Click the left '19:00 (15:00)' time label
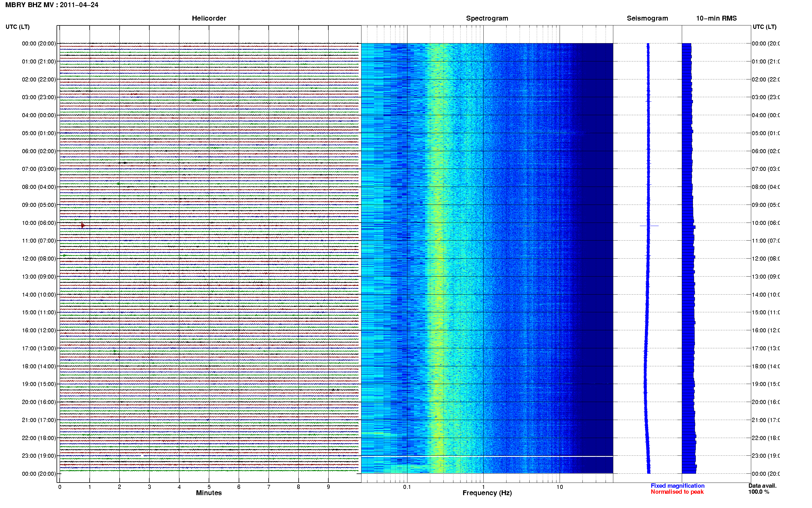Screen dimensions: 812x508 coord(39,384)
